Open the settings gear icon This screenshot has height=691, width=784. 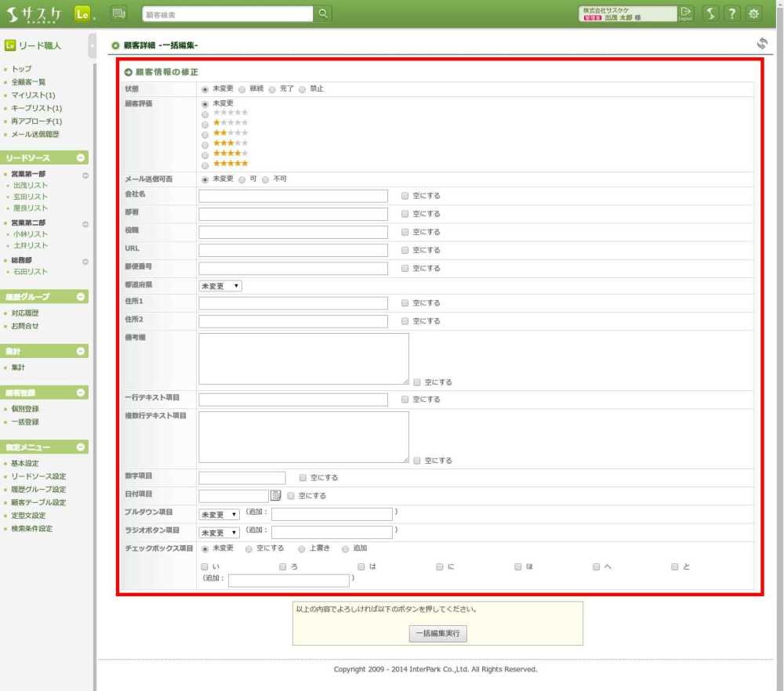(x=753, y=14)
